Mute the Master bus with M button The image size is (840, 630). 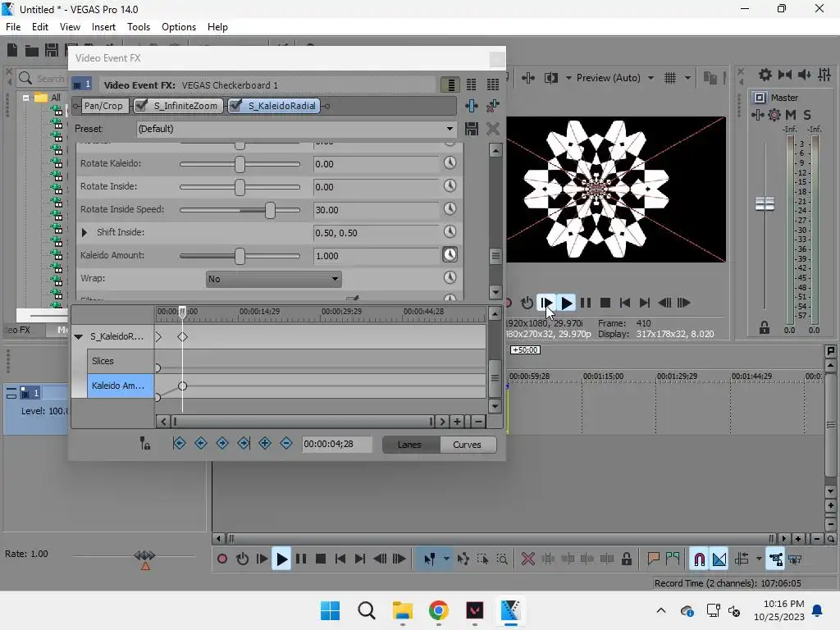(x=790, y=115)
